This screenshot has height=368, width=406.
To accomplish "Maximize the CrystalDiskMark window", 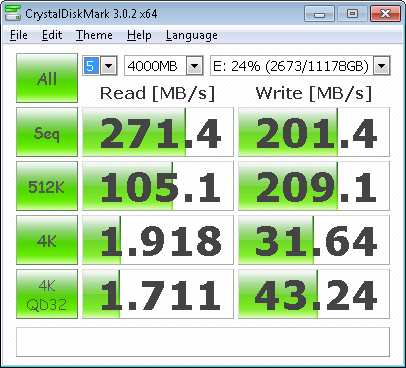I will pos(352,14).
